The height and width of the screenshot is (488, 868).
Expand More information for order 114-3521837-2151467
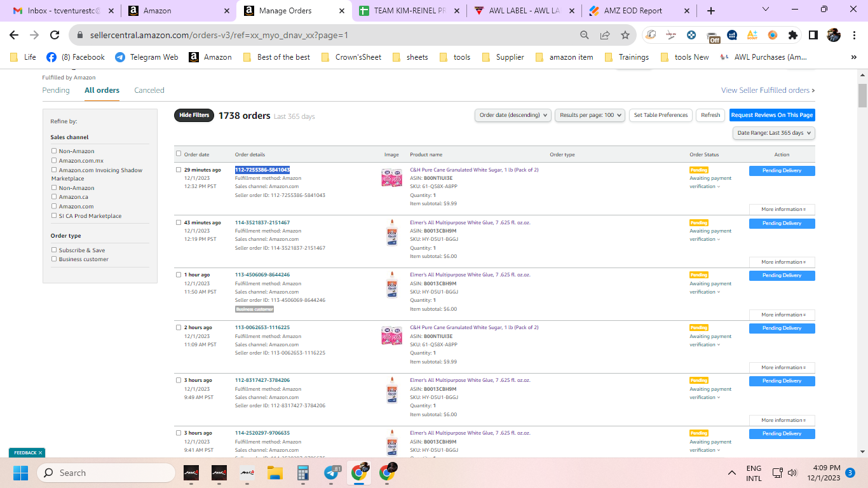(x=782, y=262)
